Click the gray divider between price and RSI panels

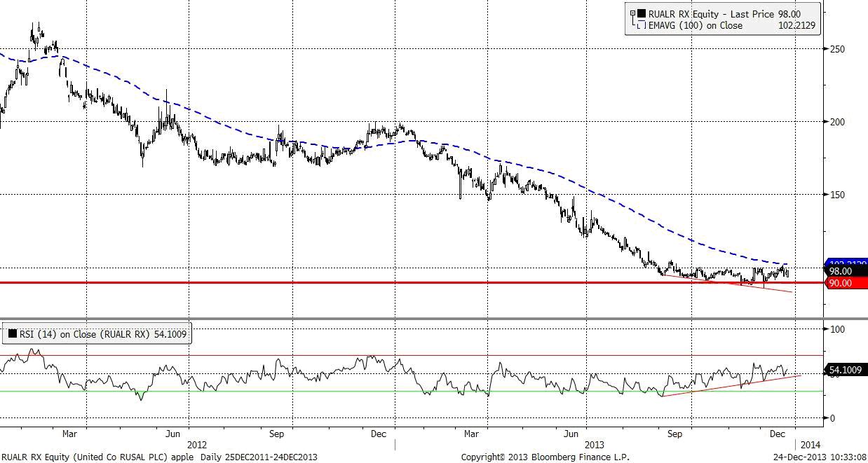[x=421, y=319]
